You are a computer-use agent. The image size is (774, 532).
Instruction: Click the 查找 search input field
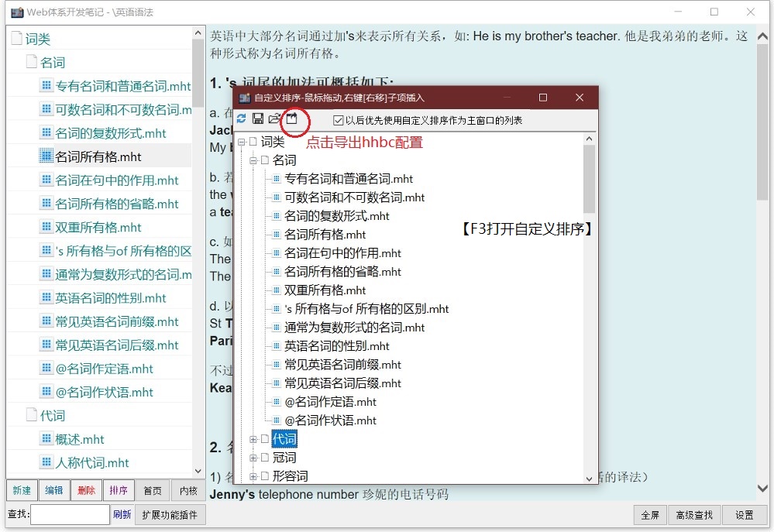pyautogui.click(x=70, y=515)
